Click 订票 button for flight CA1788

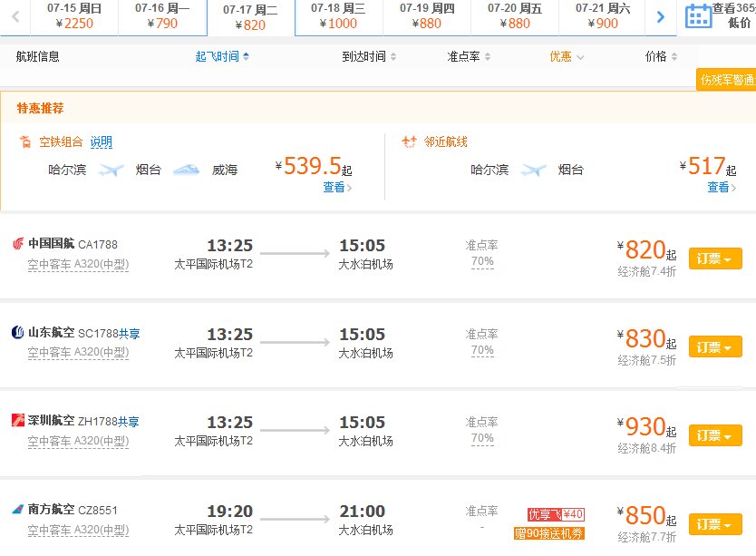(715, 258)
